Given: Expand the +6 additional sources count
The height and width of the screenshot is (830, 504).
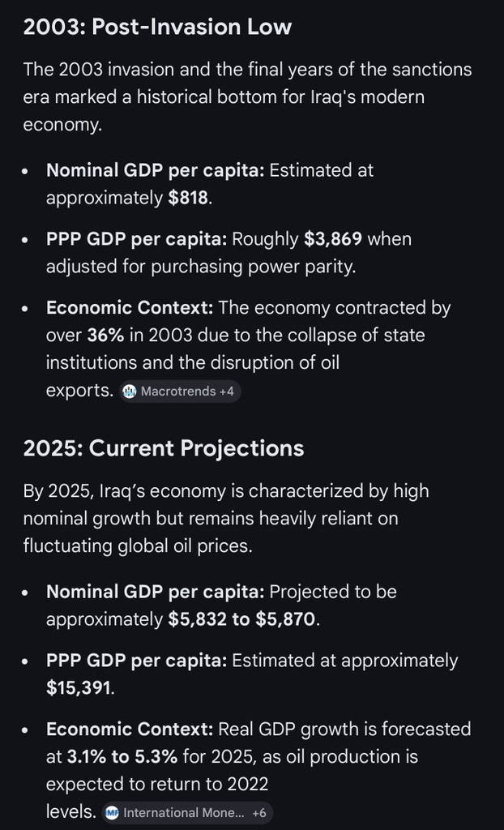Looking at the screenshot, I should 259,812.
